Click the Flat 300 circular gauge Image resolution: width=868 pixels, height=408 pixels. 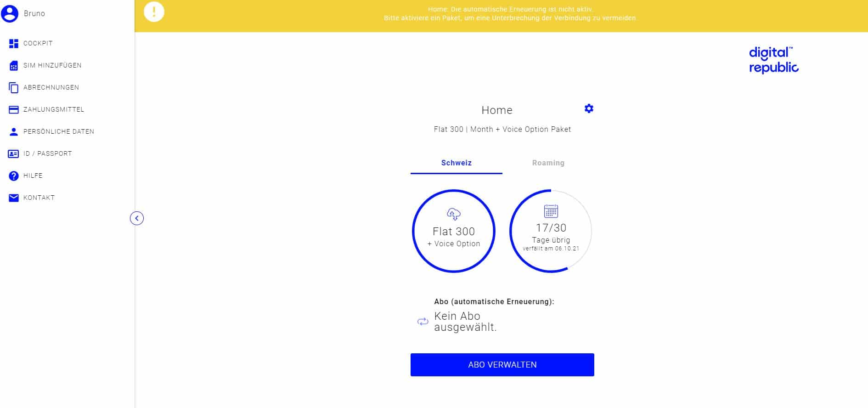point(454,231)
